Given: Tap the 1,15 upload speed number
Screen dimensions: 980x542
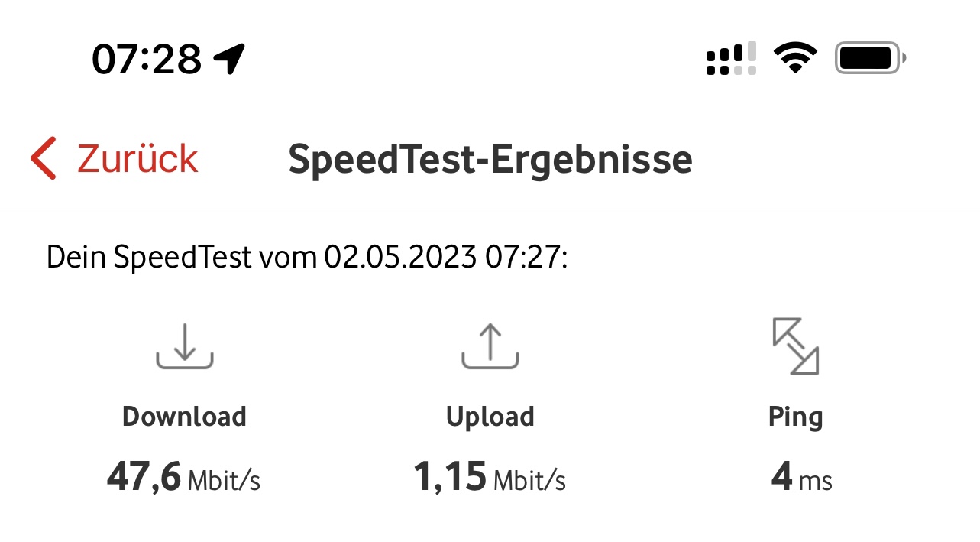Looking at the screenshot, I should coord(450,477).
